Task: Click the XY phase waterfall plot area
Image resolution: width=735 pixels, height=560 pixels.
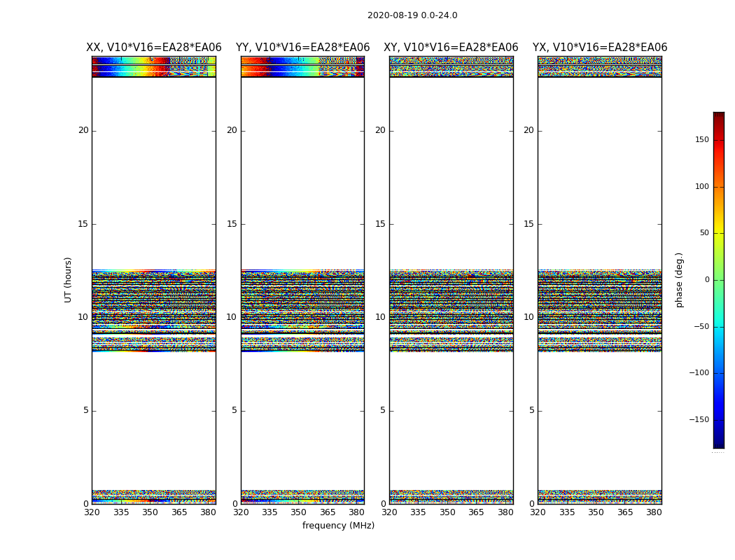Action: coord(451,280)
